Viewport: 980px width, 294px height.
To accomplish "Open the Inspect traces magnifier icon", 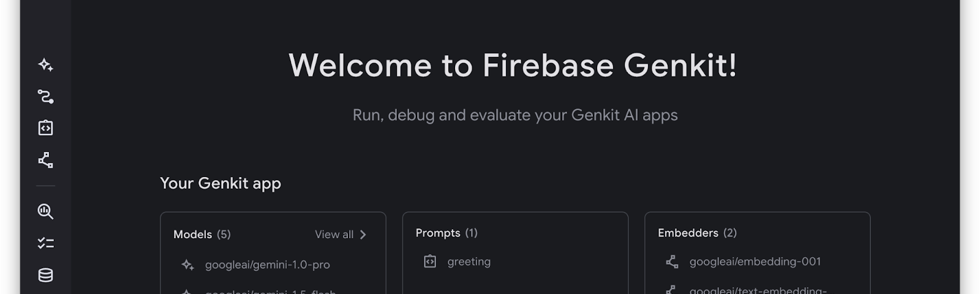I will (x=45, y=211).
